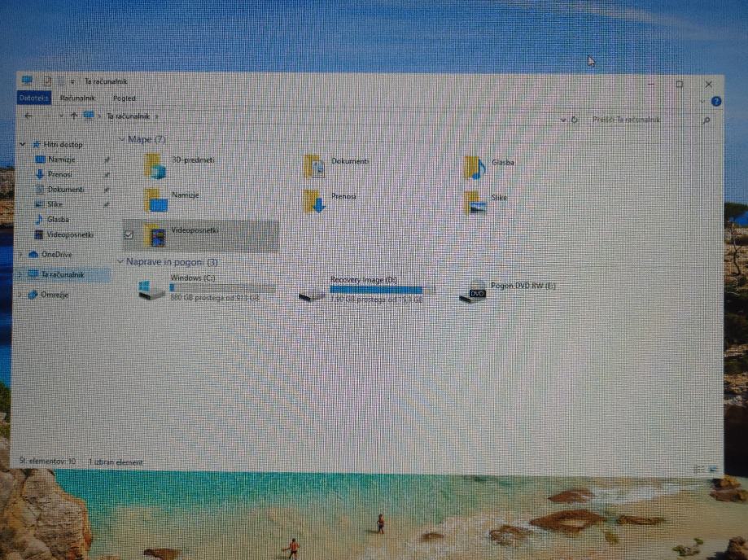The height and width of the screenshot is (560, 748).
Task: Switch to details view in status bar
Action: click(x=699, y=469)
